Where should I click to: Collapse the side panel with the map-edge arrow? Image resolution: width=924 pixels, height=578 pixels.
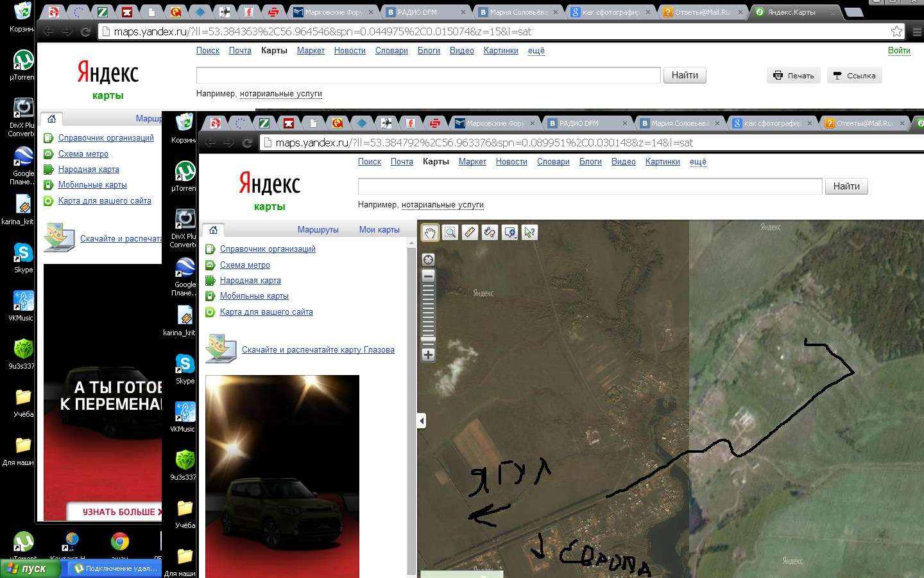pos(422,421)
